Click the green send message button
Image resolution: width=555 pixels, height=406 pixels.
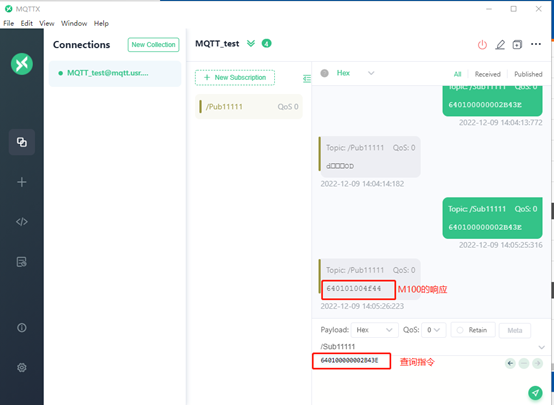tap(535, 393)
